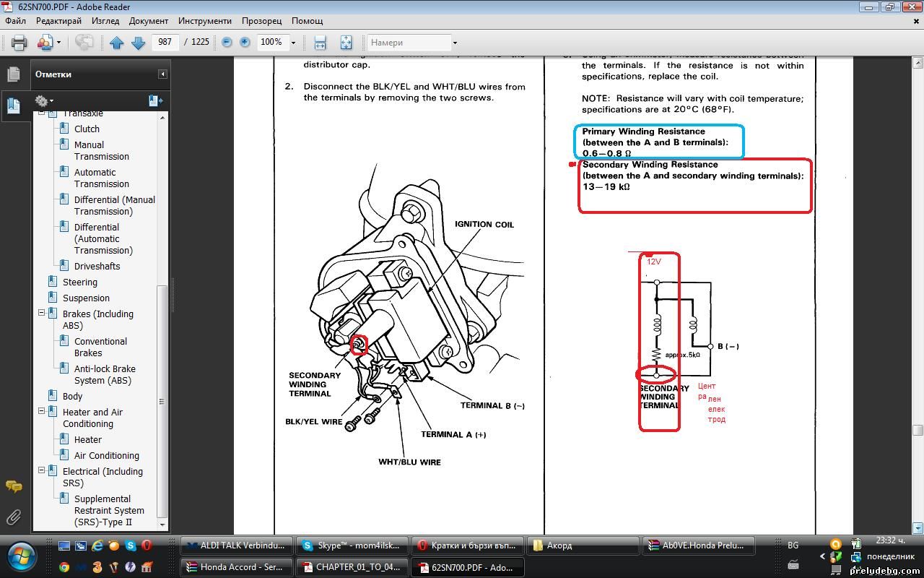The height and width of the screenshot is (578, 924).
Task: Click the fit one full page icon
Action: pyautogui.click(x=346, y=43)
